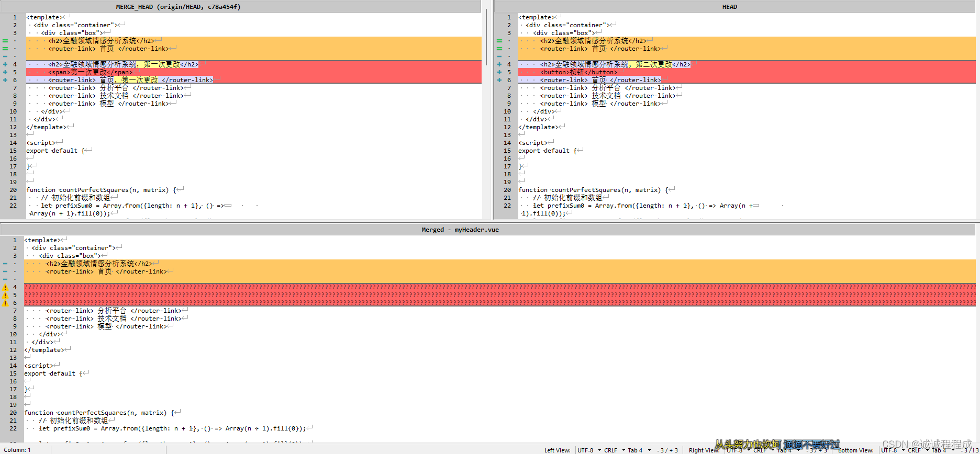
Task: Click router-link 首页，第一次更改 line in MERGE_HEAD pane
Action: (x=254, y=80)
